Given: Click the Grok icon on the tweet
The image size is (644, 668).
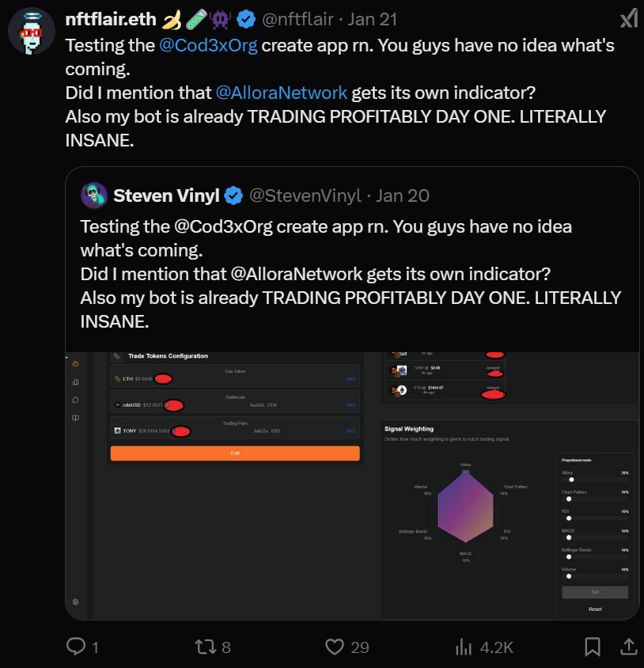Looking at the screenshot, I should [628, 18].
